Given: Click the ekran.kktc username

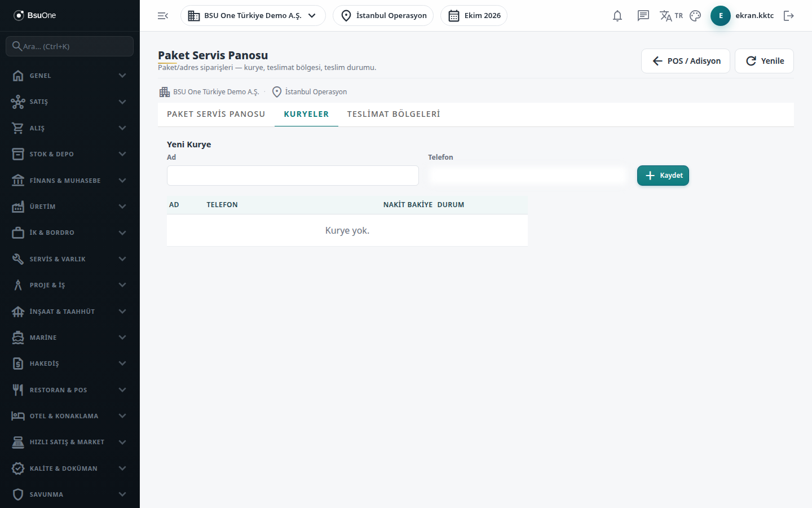Looking at the screenshot, I should [x=754, y=16].
